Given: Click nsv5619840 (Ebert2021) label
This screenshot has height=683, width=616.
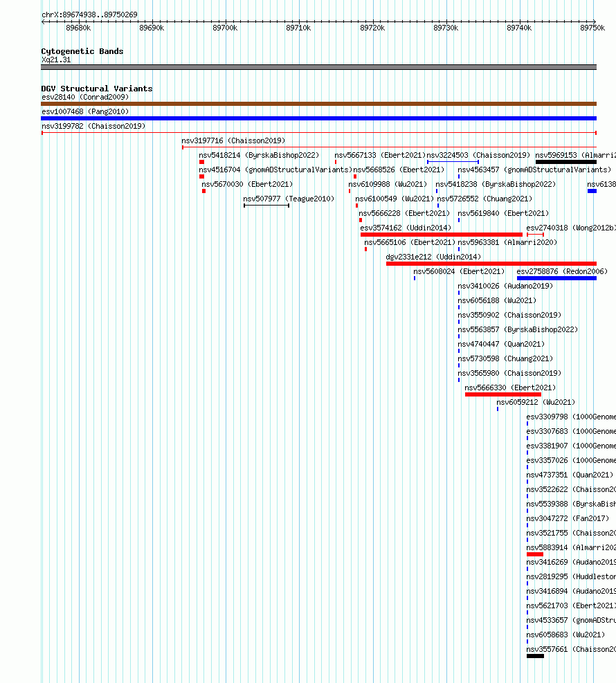Looking at the screenshot, I should (x=503, y=213).
